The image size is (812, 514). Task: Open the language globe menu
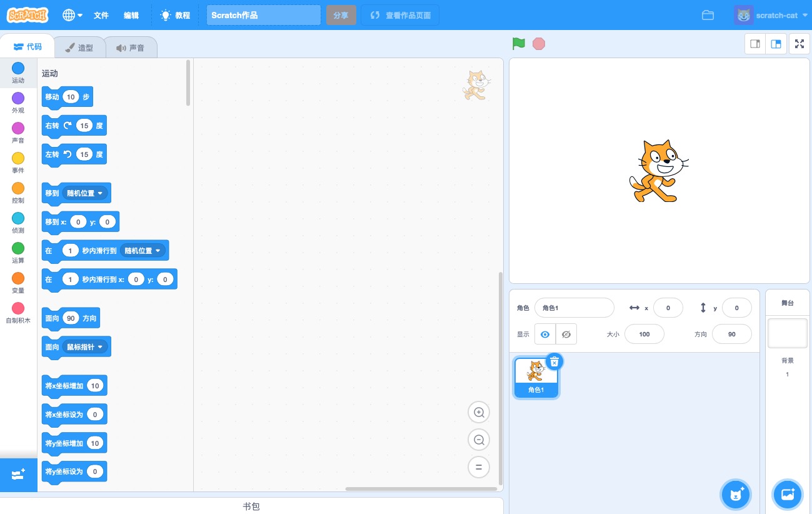click(x=73, y=15)
